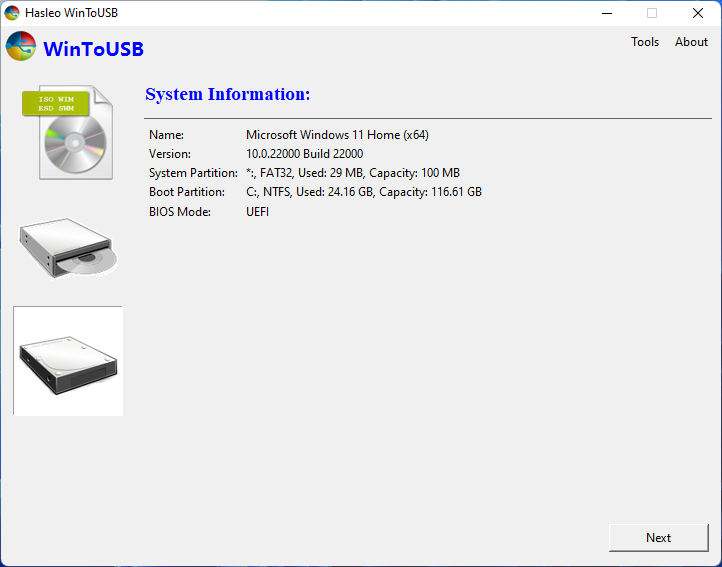
Task: Click "Hasleo WinToUSB" window title text
Action: click(71, 13)
